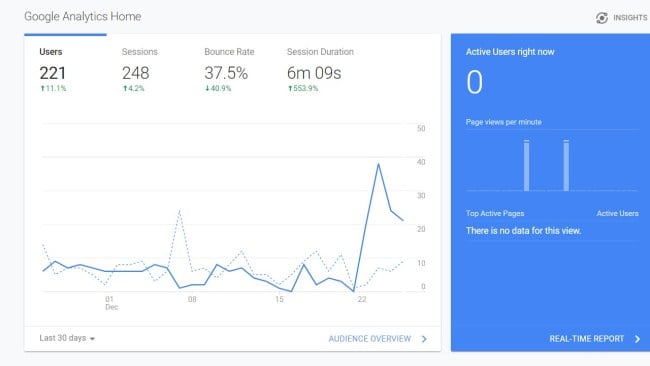
Task: Click the Active Users right now heading
Action: pos(510,52)
